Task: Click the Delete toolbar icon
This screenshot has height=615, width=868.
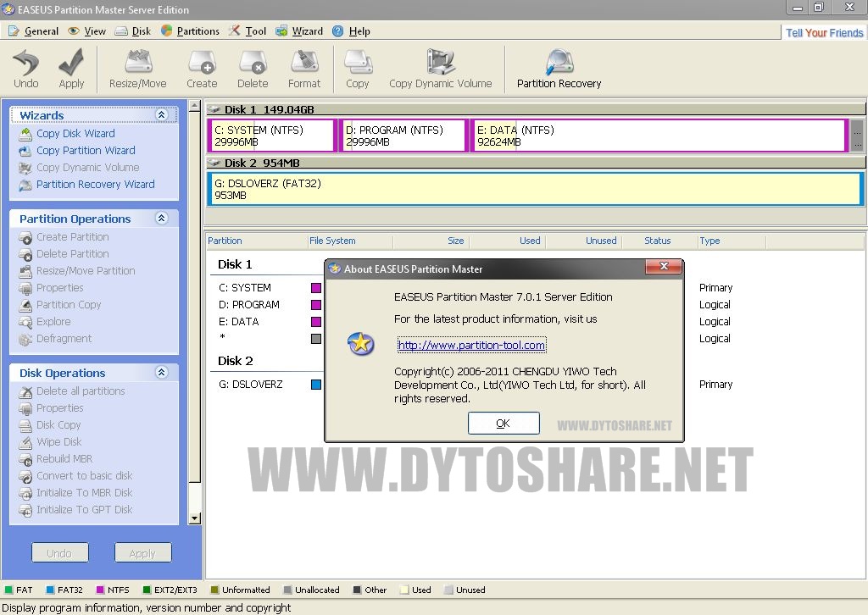Action: 253,69
